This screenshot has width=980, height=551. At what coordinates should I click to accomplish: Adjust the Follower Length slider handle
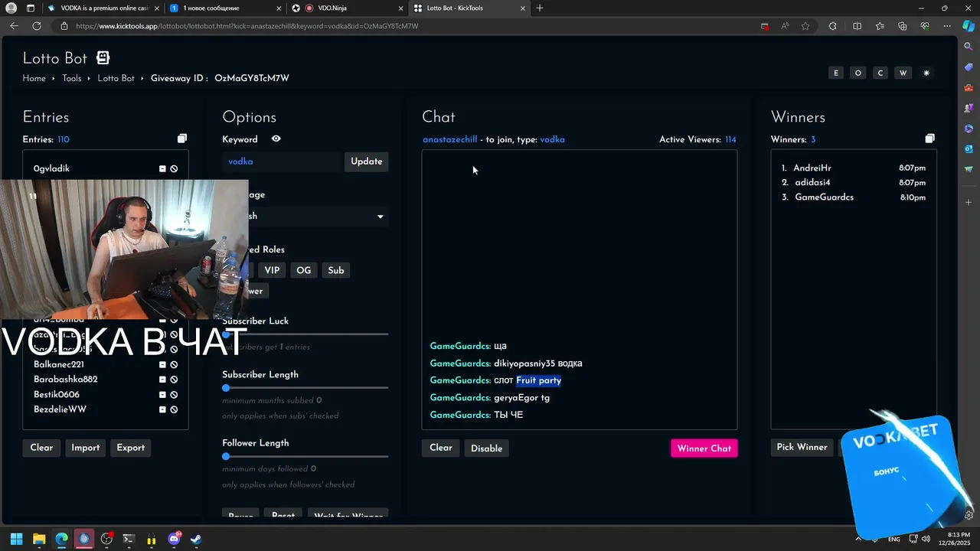pos(226,456)
